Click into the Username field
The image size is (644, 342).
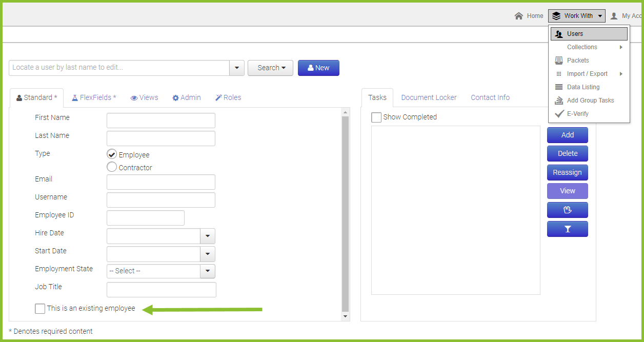pyautogui.click(x=161, y=200)
